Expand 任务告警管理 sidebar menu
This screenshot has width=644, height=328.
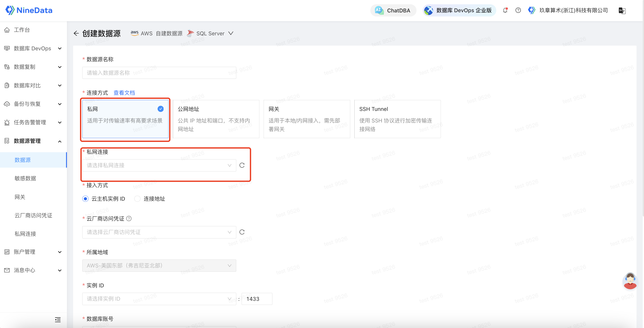pos(34,122)
